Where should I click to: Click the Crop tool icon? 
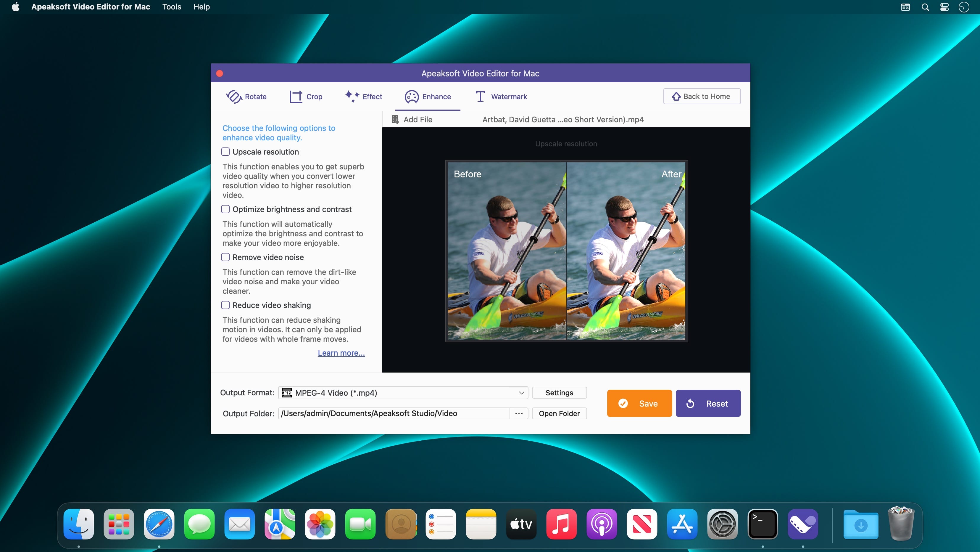(296, 97)
